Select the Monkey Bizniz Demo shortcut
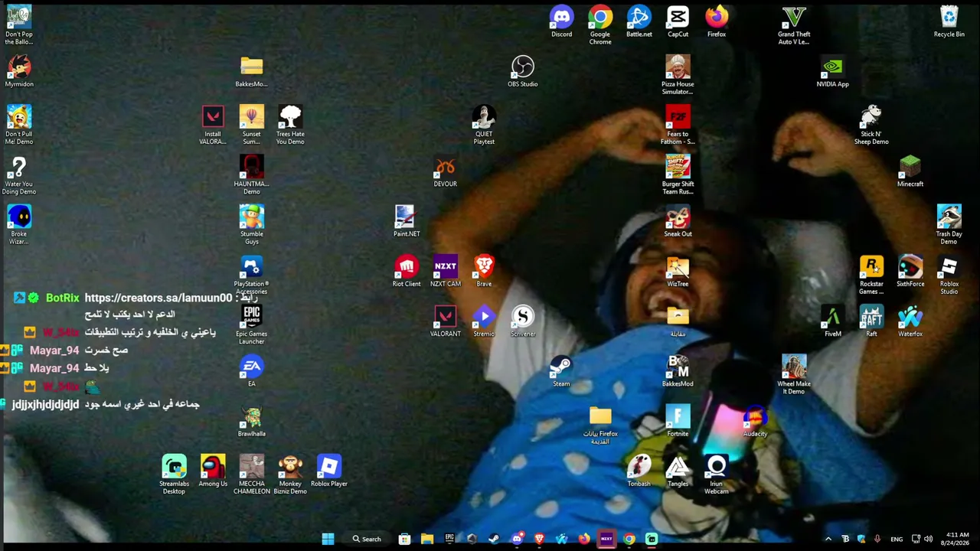Viewport: 980px width, 551px height. (290, 475)
